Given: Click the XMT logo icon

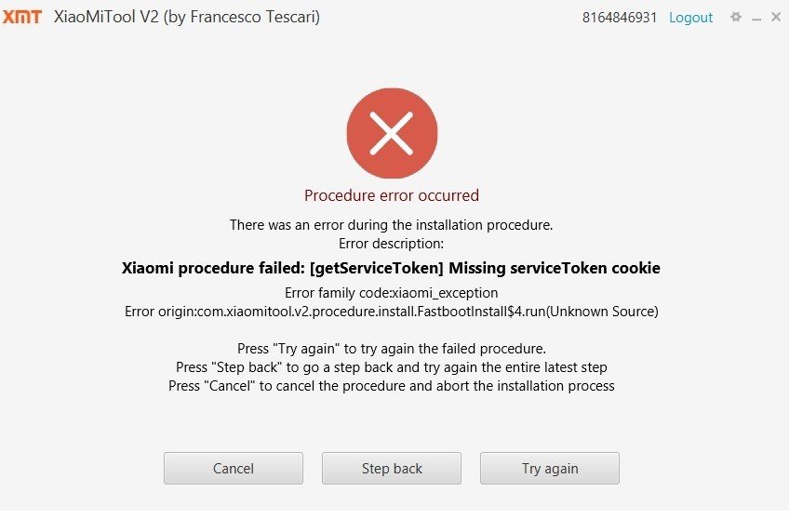Looking at the screenshot, I should [x=22, y=17].
